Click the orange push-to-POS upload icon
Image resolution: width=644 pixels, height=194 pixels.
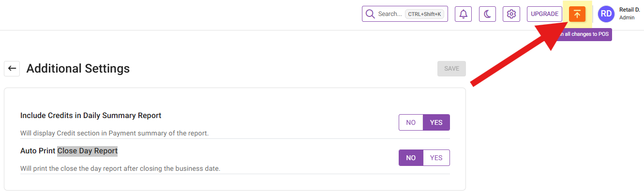pyautogui.click(x=577, y=14)
